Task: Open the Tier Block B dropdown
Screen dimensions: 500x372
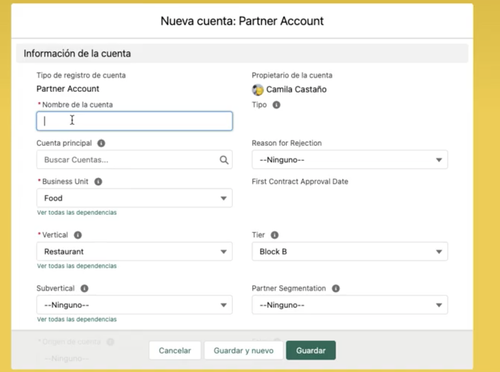Action: tap(350, 251)
